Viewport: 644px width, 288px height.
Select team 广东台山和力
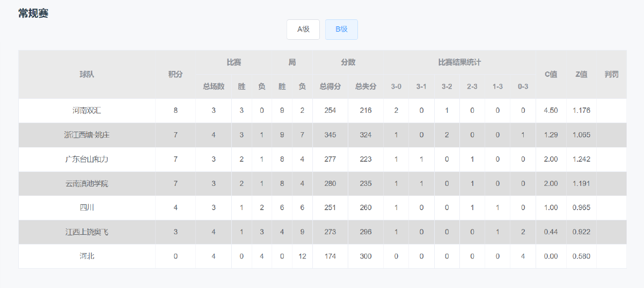tap(87, 160)
